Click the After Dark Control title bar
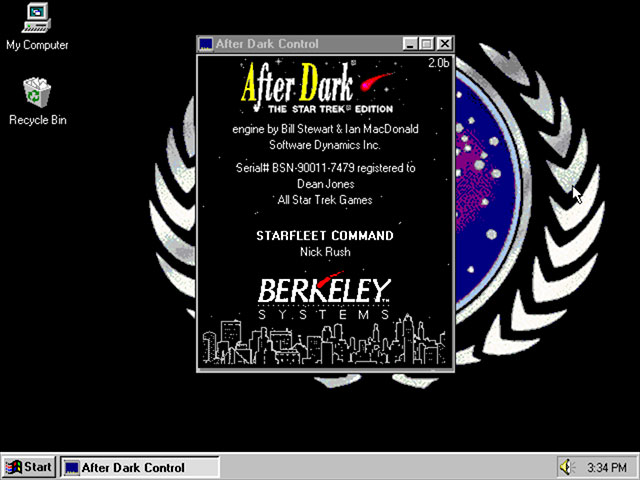640x480 pixels. pos(300,44)
